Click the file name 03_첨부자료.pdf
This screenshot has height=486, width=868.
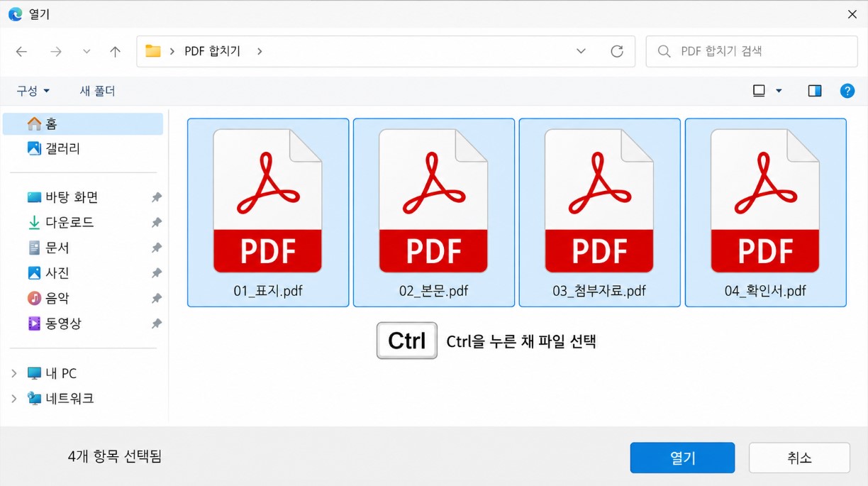click(599, 291)
